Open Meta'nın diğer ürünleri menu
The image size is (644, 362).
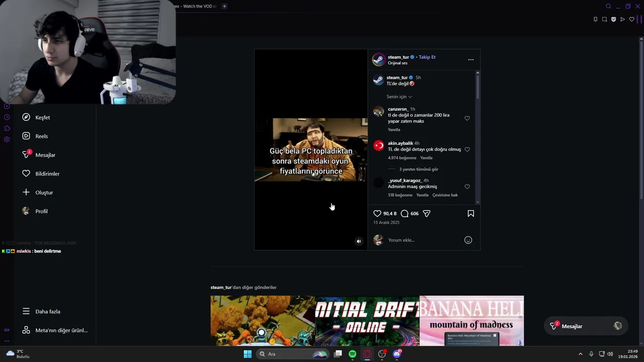coord(55,330)
